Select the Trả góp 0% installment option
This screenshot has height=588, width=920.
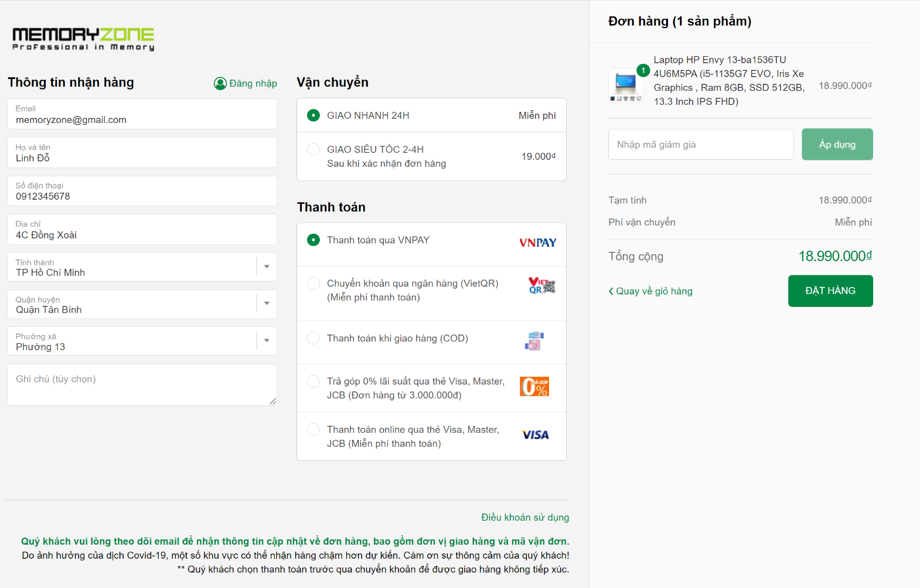tap(314, 381)
